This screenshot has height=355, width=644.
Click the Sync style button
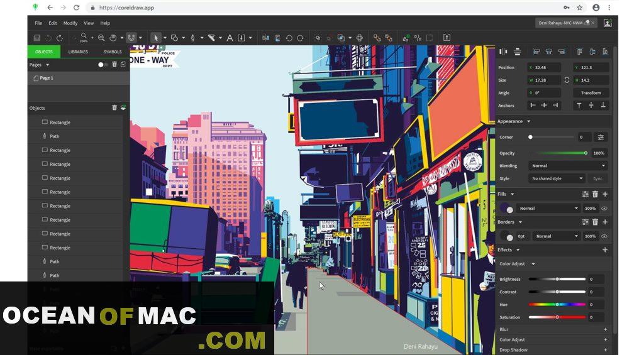597,178
